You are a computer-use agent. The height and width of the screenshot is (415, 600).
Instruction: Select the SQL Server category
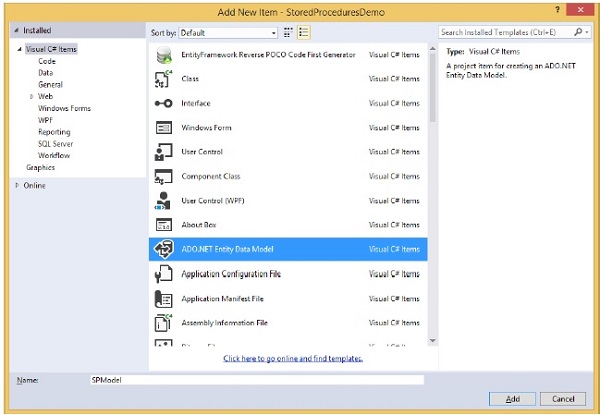pos(56,143)
